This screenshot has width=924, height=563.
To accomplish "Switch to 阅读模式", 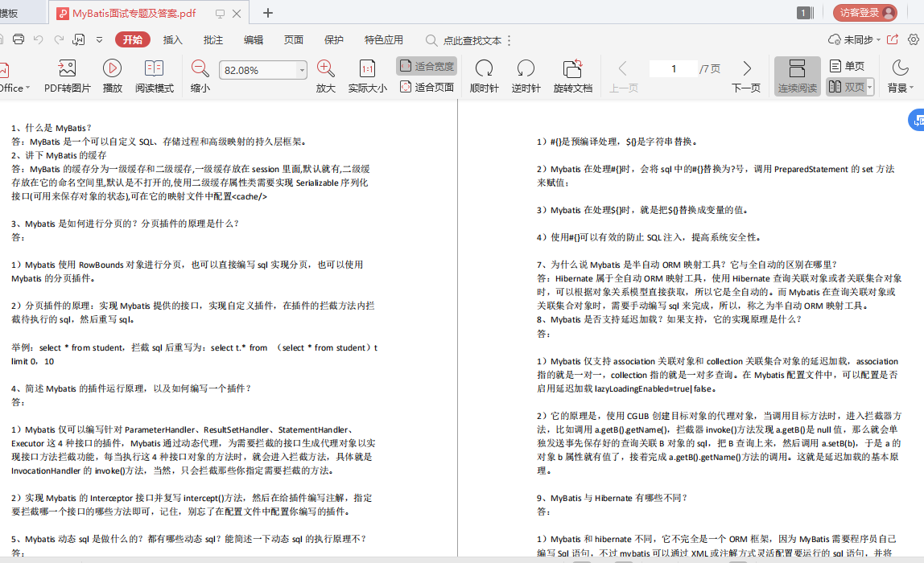I will (x=155, y=76).
